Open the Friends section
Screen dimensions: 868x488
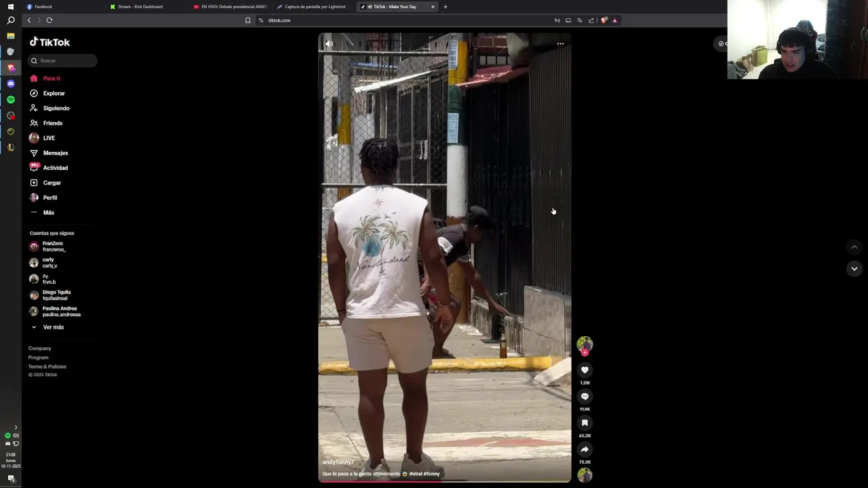tap(46, 123)
